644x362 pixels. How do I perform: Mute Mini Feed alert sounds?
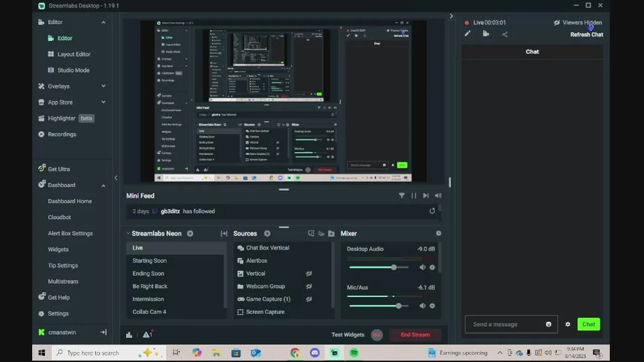(438, 196)
